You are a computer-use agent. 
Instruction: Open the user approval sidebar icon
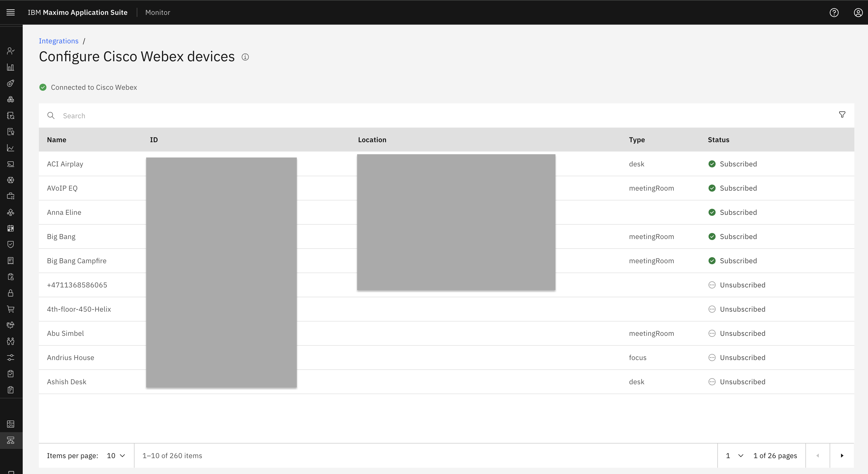click(x=11, y=51)
